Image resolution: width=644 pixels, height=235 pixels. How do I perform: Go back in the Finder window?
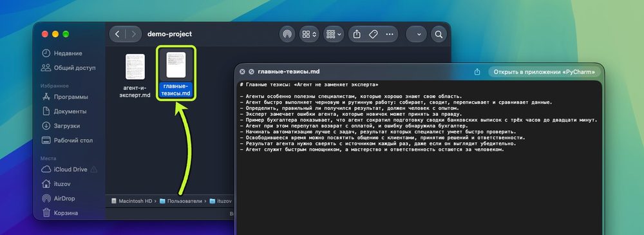click(117, 34)
